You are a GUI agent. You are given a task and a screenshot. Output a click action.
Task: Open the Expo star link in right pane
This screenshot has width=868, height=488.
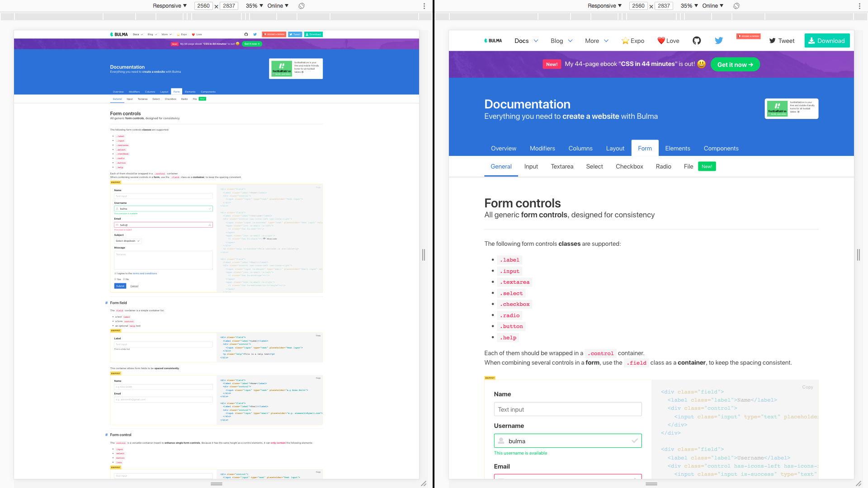pyautogui.click(x=632, y=41)
